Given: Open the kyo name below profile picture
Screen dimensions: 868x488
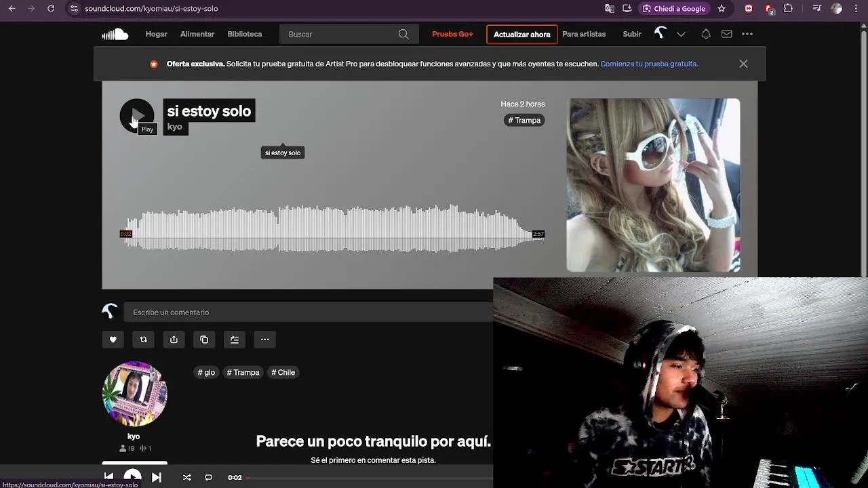Looking at the screenshot, I should tap(134, 436).
